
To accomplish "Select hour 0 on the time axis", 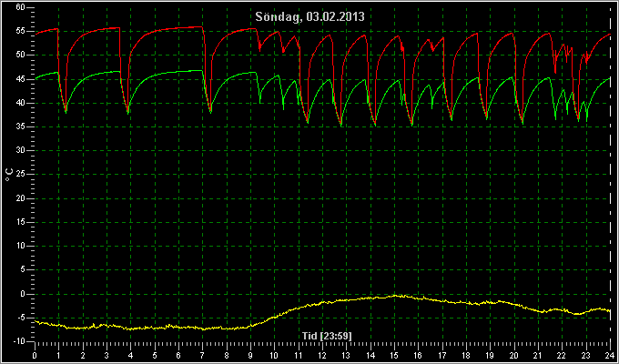I will point(35,355).
